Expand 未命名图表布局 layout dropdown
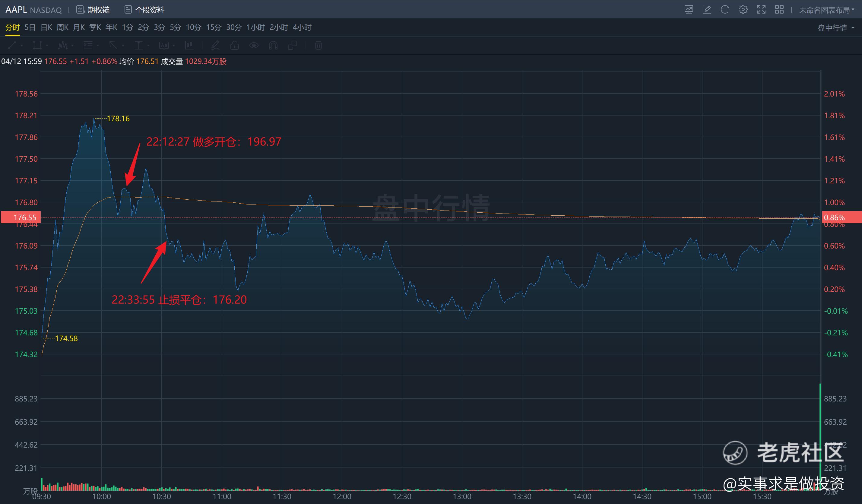The image size is (862, 504). pyautogui.click(x=826, y=10)
